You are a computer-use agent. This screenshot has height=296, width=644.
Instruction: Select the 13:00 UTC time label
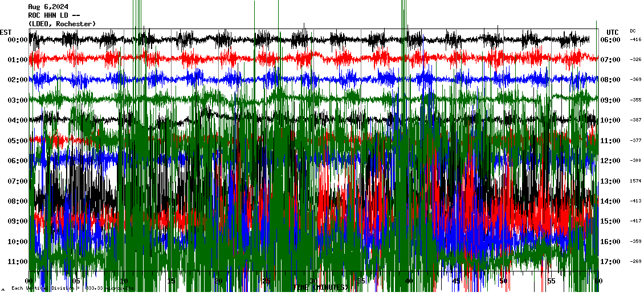[x=612, y=181]
